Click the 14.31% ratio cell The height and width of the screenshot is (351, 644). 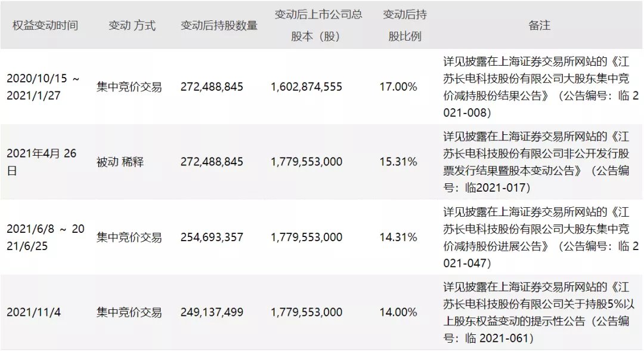[x=398, y=237]
